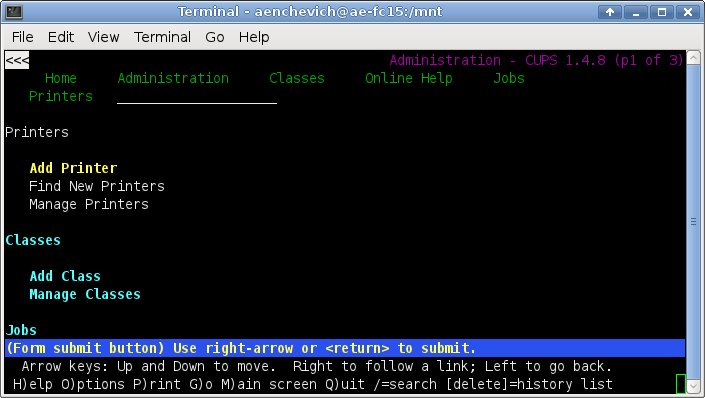Image resolution: width=705 pixels, height=398 pixels.
Task: Click the <<< back indicator
Action: pyautogui.click(x=17, y=60)
